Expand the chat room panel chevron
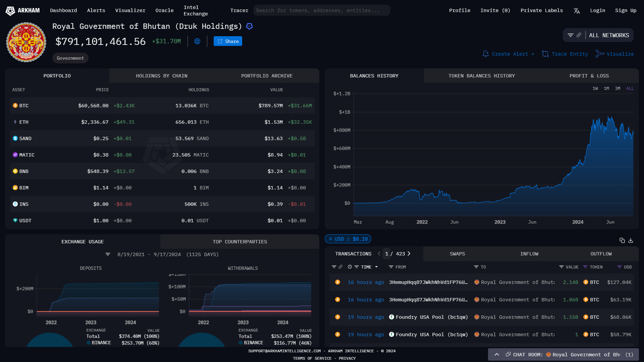 pyautogui.click(x=497, y=355)
